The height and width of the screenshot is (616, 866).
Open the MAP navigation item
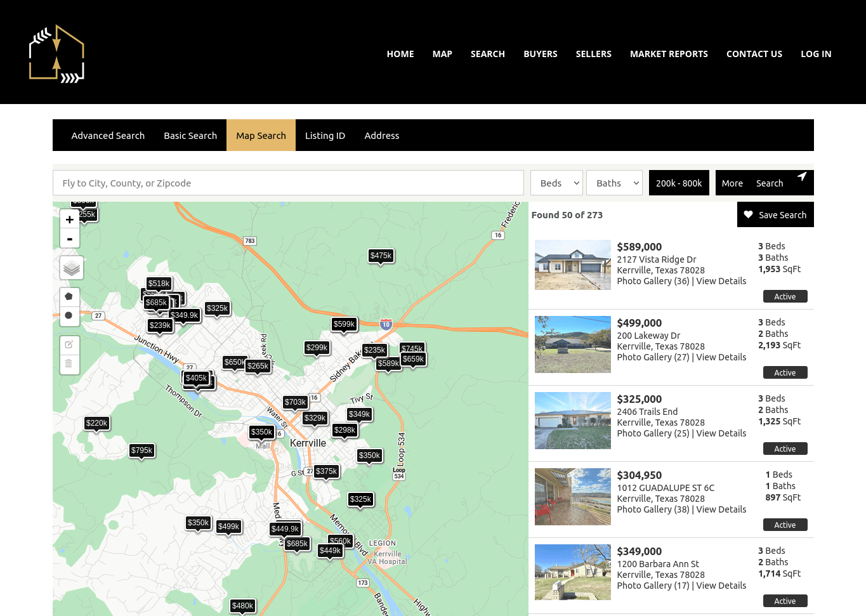point(442,54)
